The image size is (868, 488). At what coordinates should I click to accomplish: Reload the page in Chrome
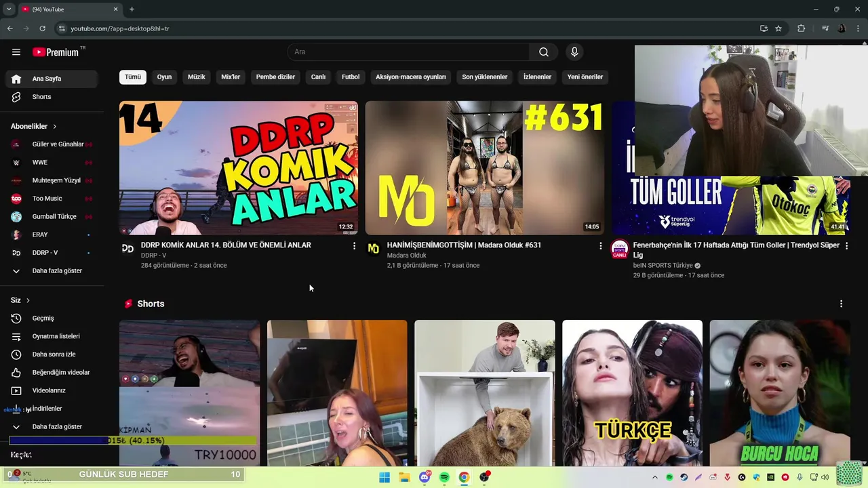pyautogui.click(x=43, y=28)
